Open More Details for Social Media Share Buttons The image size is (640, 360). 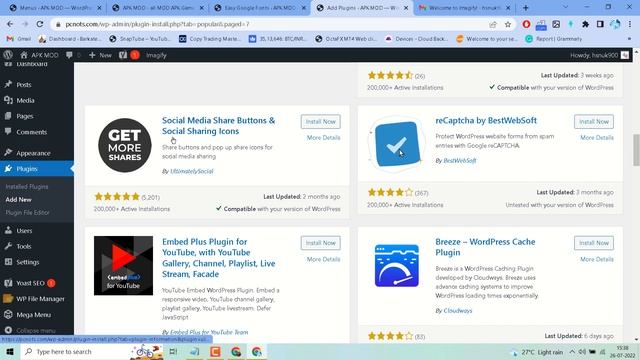(x=323, y=138)
